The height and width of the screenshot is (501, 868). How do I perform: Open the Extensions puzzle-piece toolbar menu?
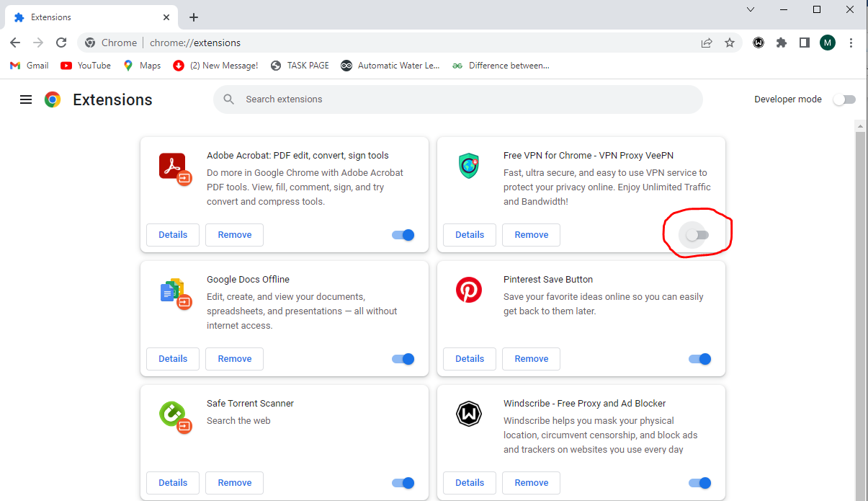pos(782,43)
